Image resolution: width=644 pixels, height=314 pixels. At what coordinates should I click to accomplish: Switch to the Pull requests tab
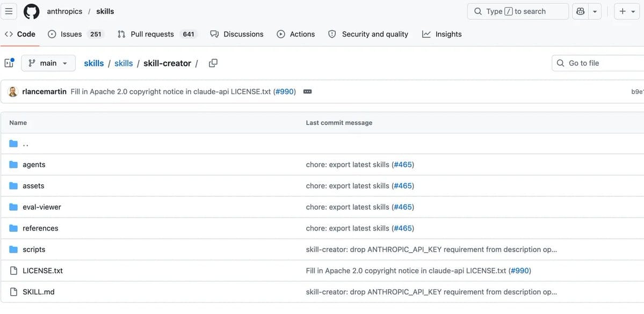click(x=157, y=34)
